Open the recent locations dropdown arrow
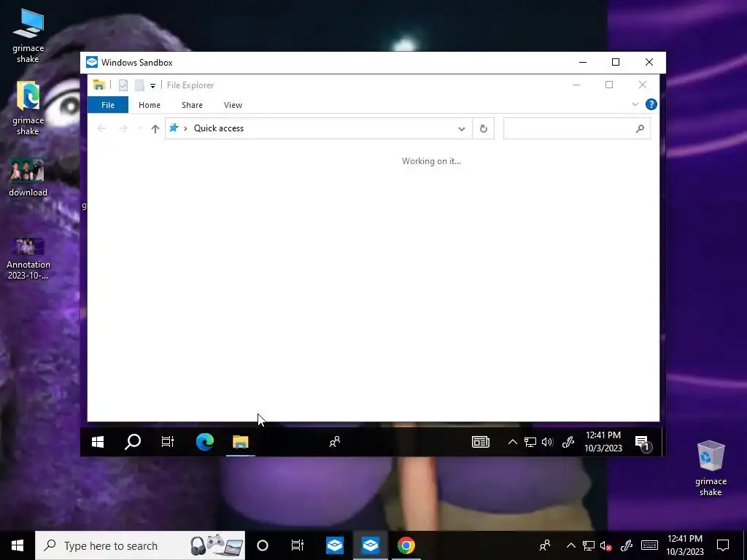The image size is (747, 560). [x=140, y=128]
